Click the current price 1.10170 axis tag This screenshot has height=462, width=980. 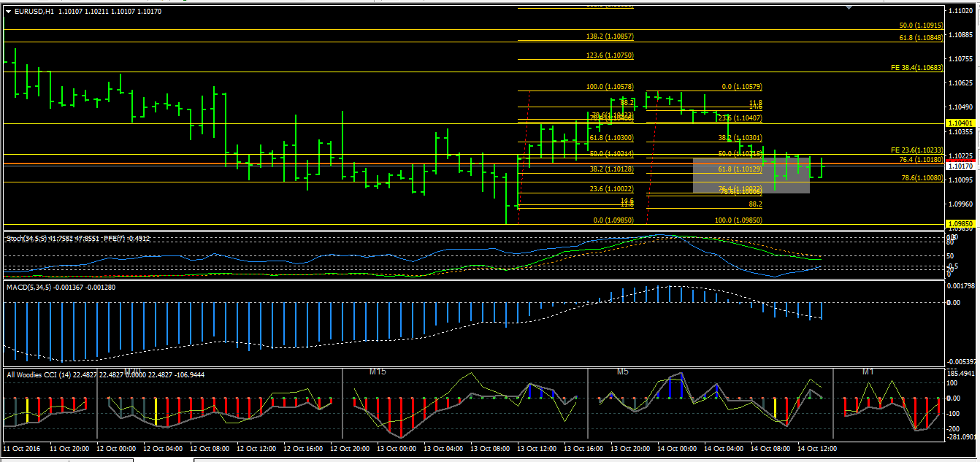click(x=961, y=166)
